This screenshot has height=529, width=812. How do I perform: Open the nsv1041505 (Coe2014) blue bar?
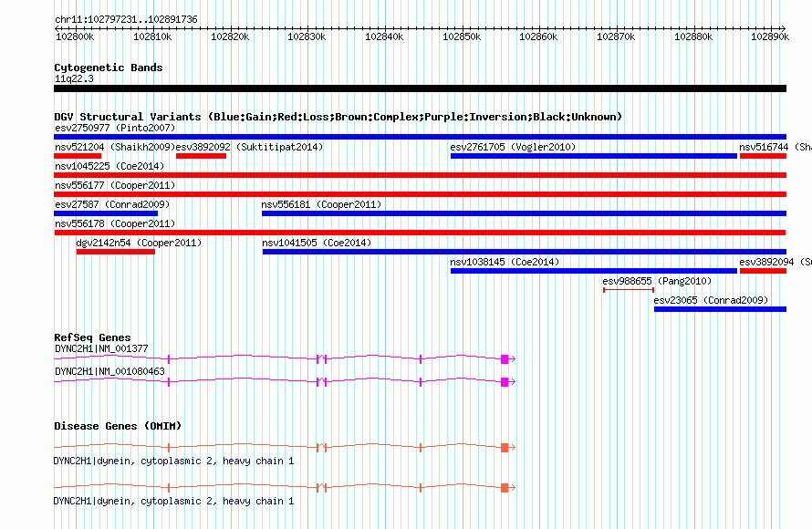525,252
